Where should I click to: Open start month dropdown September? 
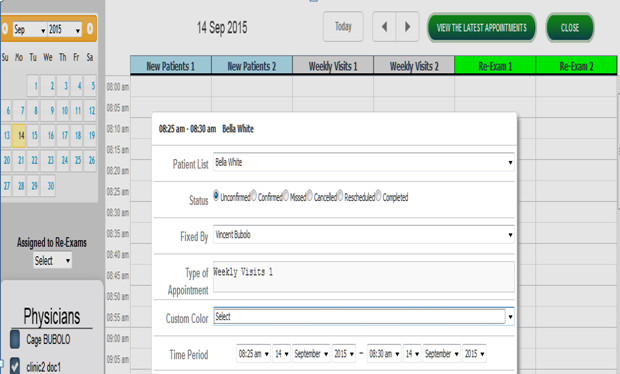[311, 353]
